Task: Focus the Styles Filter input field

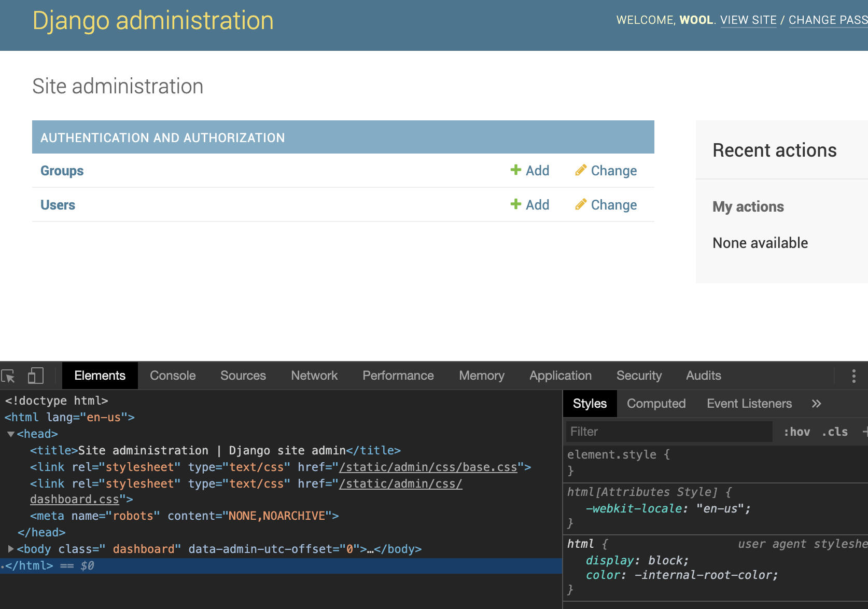Action: [668, 432]
